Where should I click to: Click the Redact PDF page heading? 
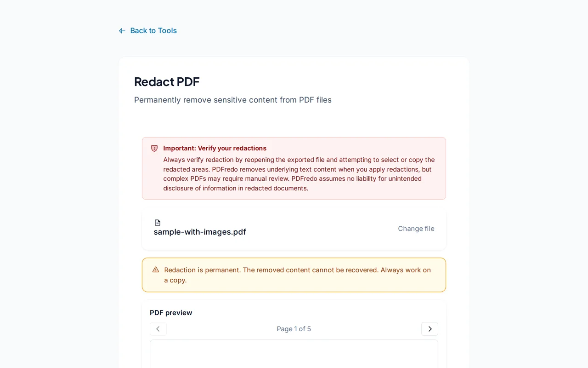(167, 82)
